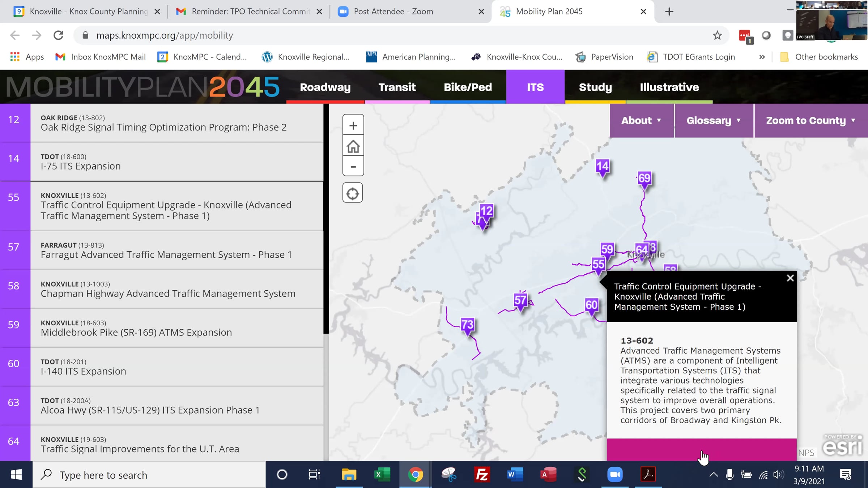Expand the Glossary dropdown
The width and height of the screenshot is (868, 488).
714,120
